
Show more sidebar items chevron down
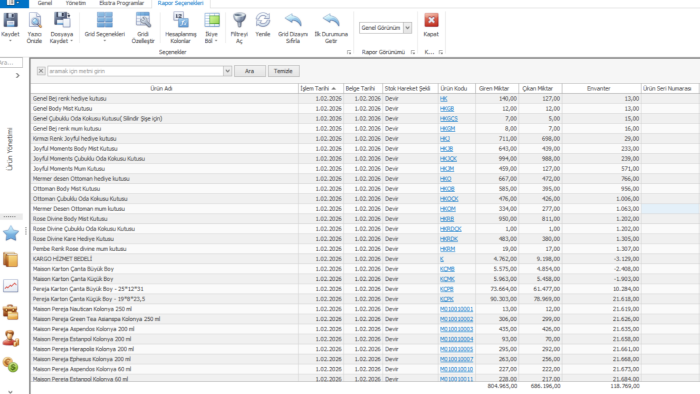click(10, 392)
